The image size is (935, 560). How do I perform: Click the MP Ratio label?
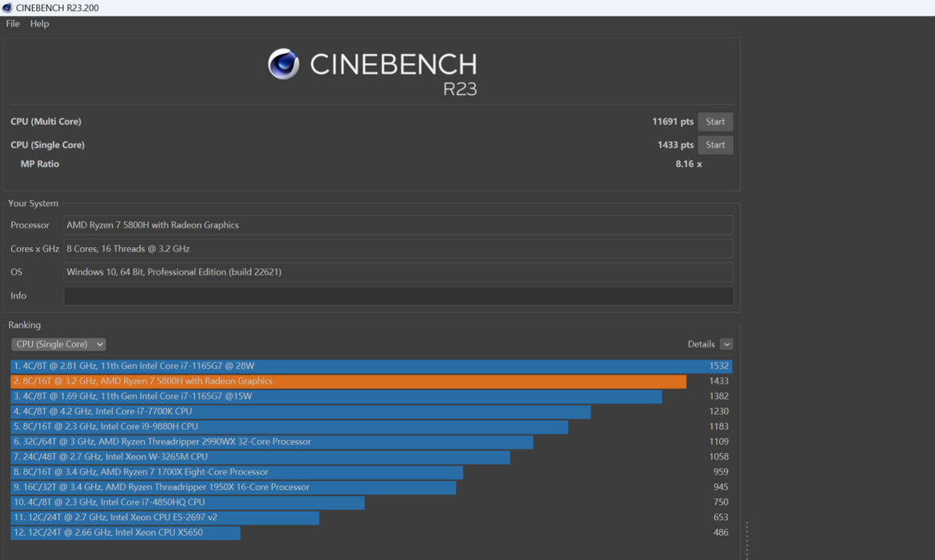[40, 164]
